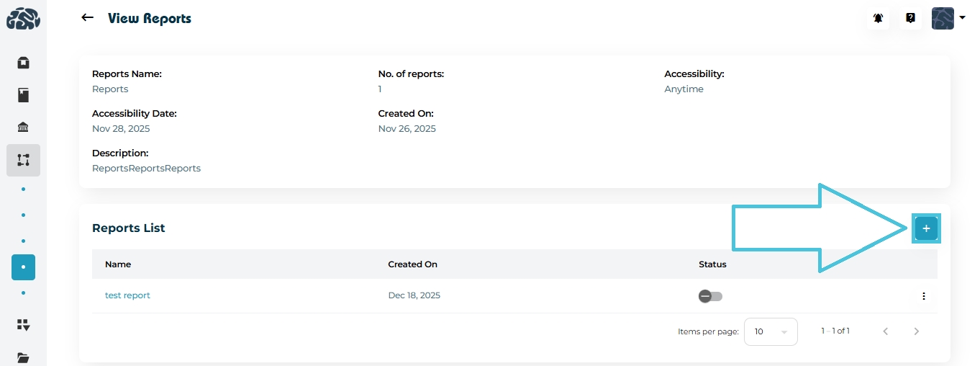Open the Items per page dropdown

771,331
